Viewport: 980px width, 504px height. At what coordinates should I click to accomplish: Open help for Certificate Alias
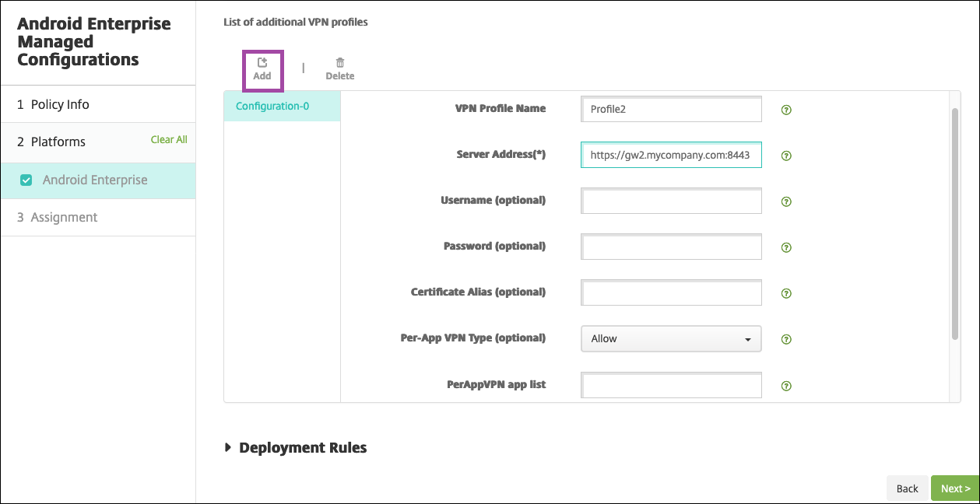[786, 293]
